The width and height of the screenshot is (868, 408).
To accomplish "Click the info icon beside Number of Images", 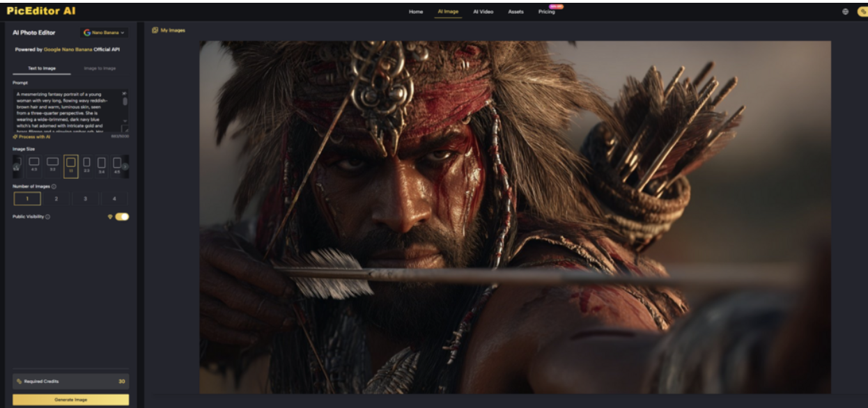I will tap(54, 187).
